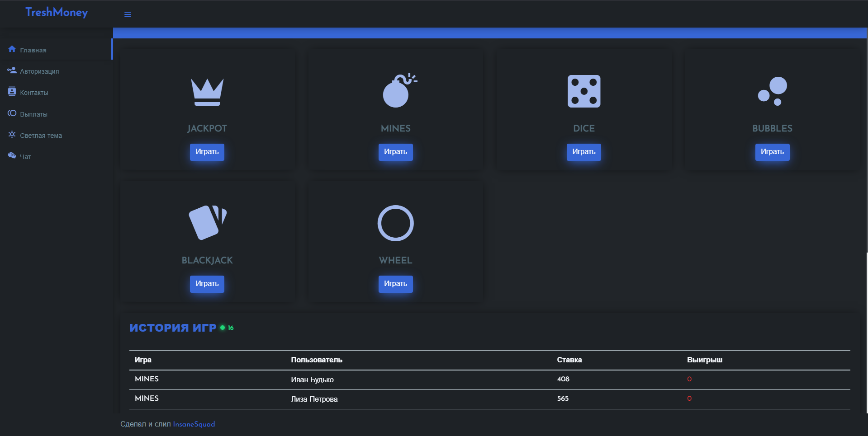Click the Dice icon
Image resolution: width=868 pixels, height=436 pixels.
(584, 91)
